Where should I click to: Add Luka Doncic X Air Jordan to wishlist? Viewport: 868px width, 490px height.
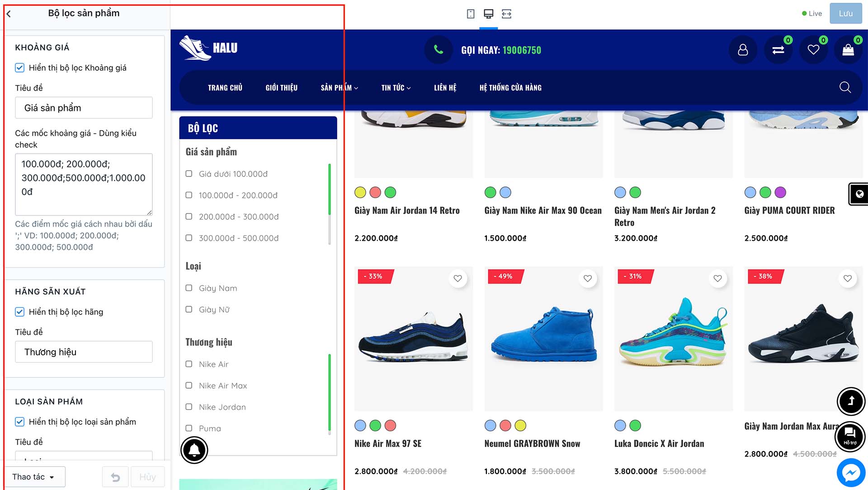pos(717,279)
